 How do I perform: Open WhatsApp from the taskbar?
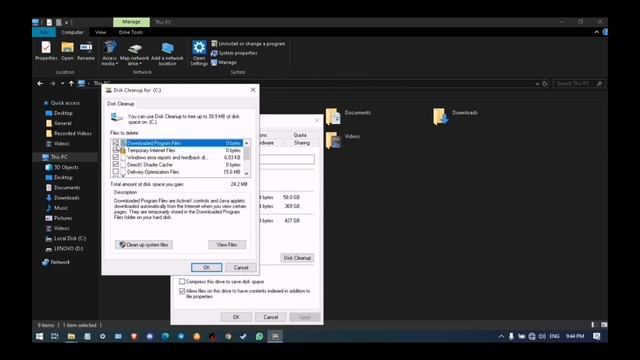[259, 336]
